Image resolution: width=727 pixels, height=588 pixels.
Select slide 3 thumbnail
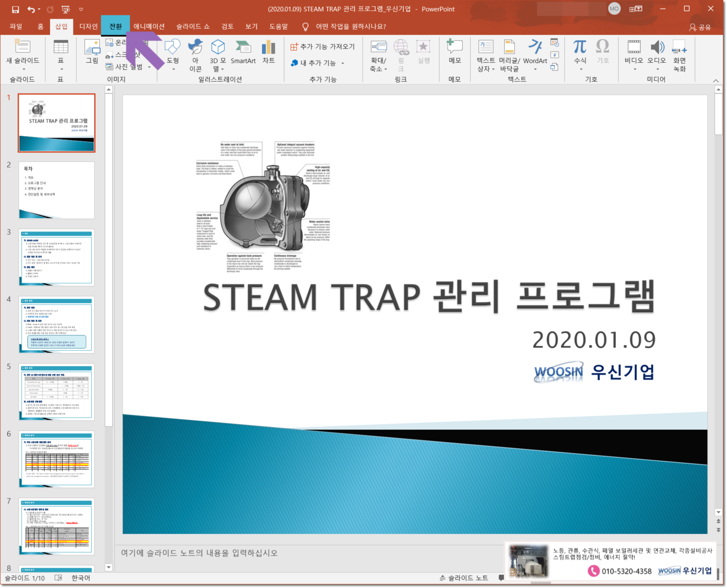click(x=57, y=257)
